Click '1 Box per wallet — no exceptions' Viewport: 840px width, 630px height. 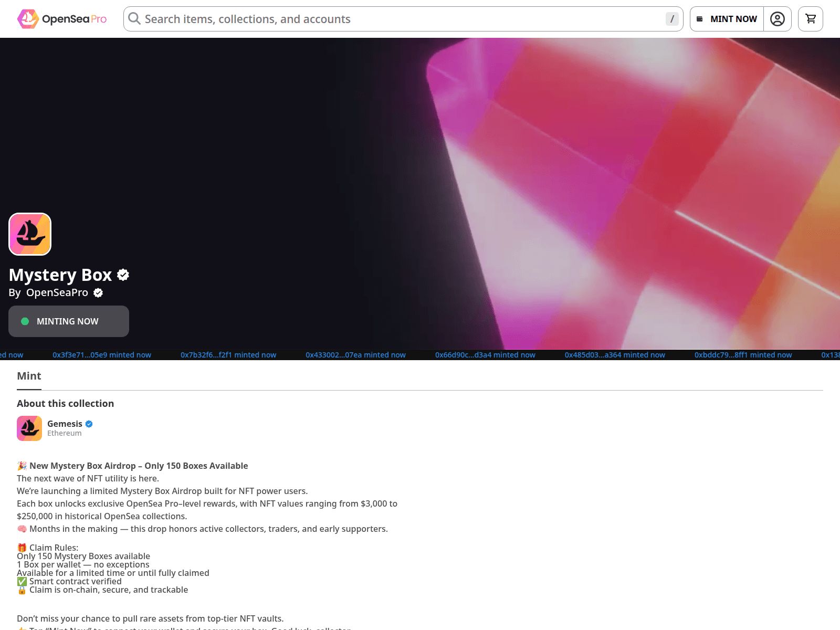pyautogui.click(x=83, y=564)
